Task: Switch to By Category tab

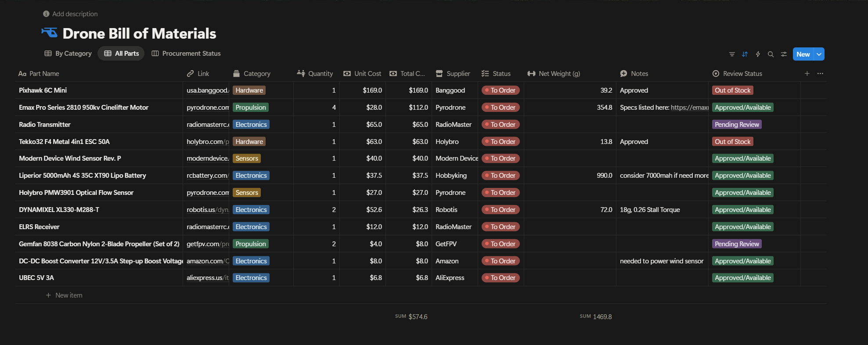Action: tap(68, 54)
